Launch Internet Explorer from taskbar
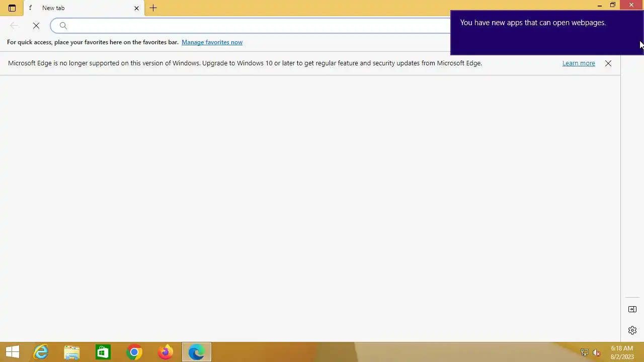 pyautogui.click(x=41, y=352)
